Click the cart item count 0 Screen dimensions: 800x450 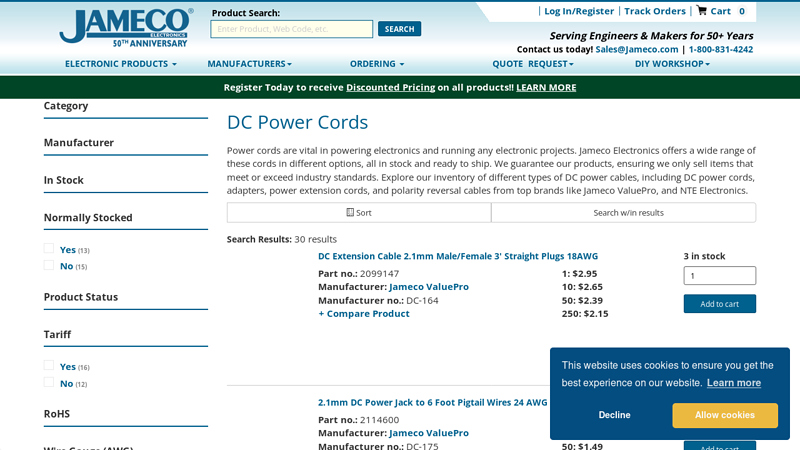point(742,11)
